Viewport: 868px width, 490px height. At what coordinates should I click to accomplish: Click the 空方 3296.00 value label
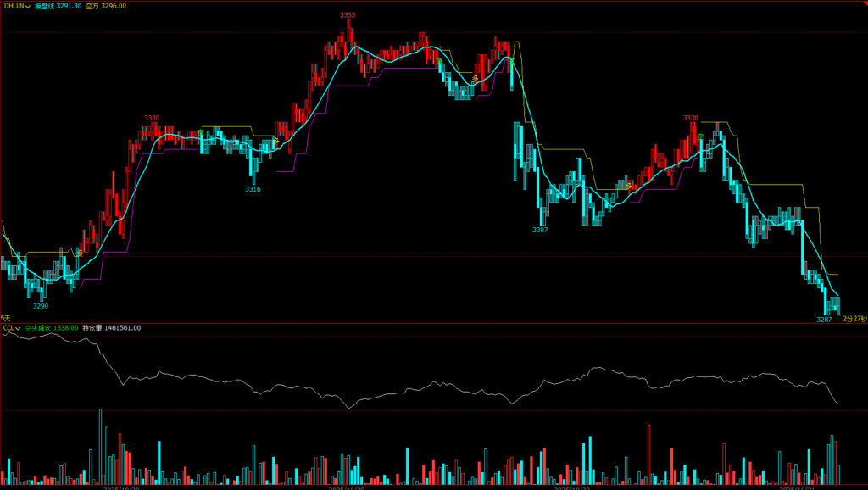106,6
